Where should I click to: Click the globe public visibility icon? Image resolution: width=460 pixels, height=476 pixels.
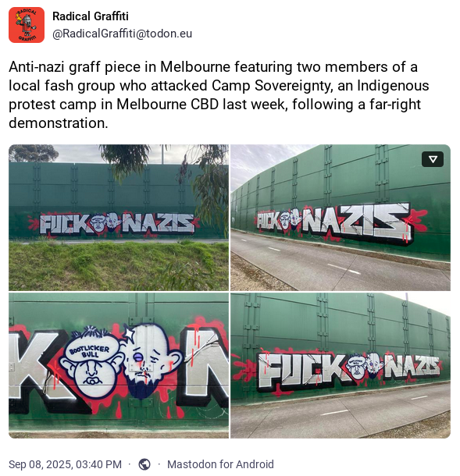tap(144, 464)
